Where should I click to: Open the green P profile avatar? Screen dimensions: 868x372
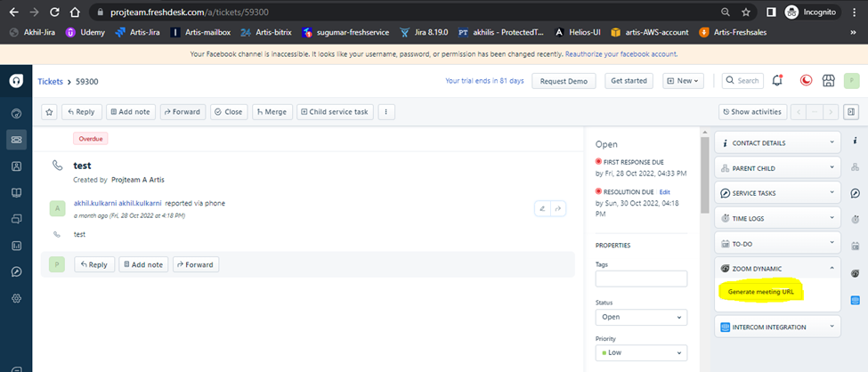(x=851, y=81)
